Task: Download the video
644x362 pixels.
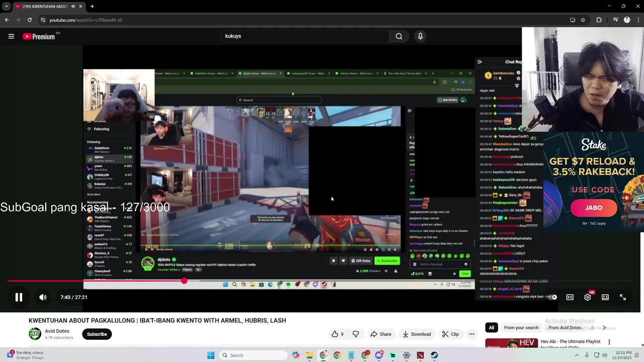Action: 417,334
